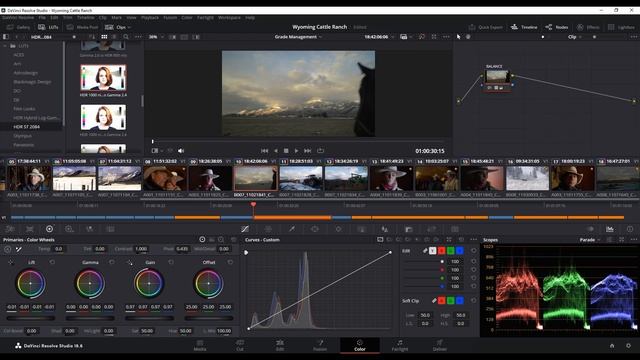This screenshot has width=640, height=360.
Task: Open the Gallery panel button
Action: [x=19, y=27]
